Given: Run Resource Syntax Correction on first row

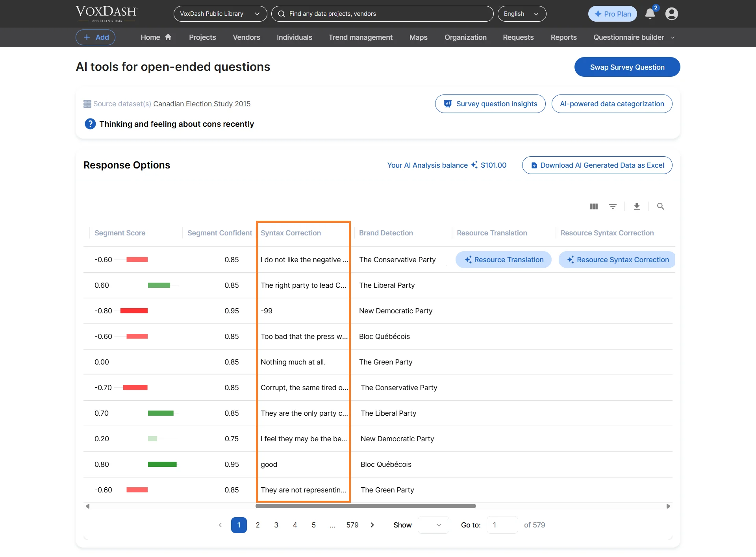Looking at the screenshot, I should (x=617, y=259).
